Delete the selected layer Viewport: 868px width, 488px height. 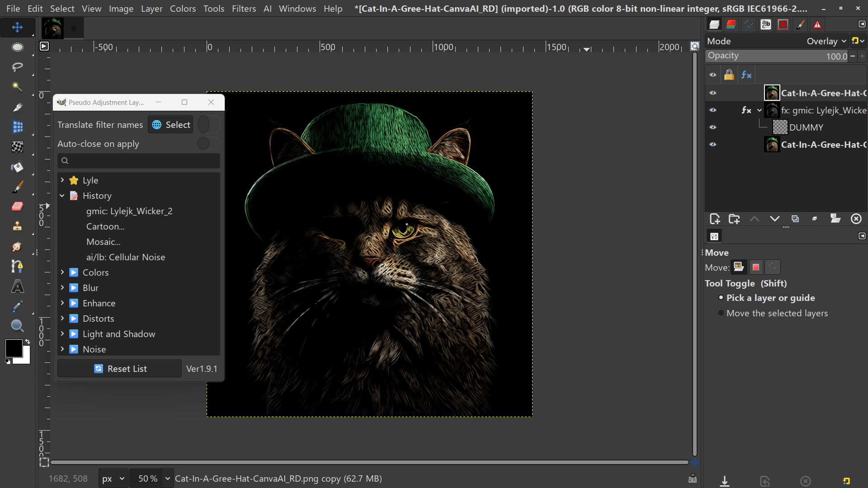[856, 219]
